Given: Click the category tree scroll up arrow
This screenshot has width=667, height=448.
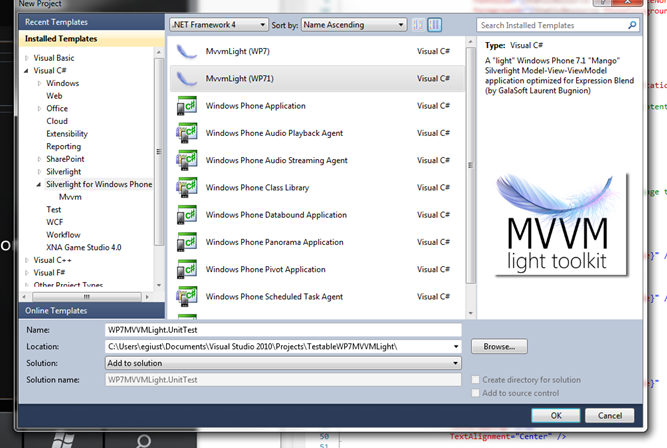Looking at the screenshot, I should click(159, 52).
